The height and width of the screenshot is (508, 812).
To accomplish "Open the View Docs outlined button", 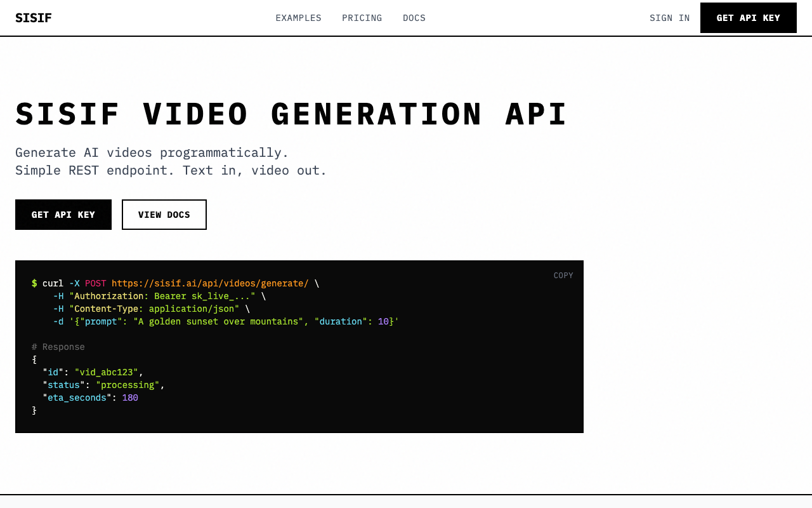I will [164, 215].
